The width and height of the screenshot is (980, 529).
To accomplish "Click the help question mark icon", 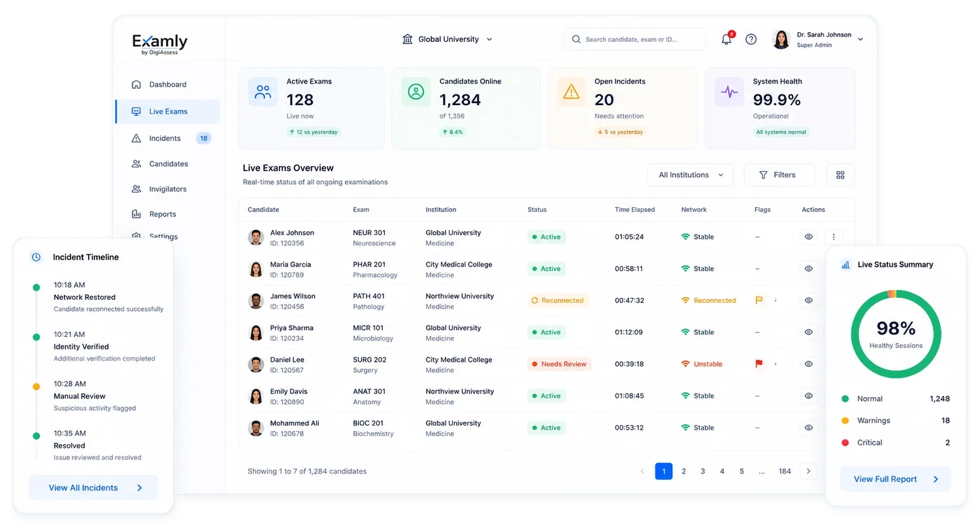I will tap(751, 39).
